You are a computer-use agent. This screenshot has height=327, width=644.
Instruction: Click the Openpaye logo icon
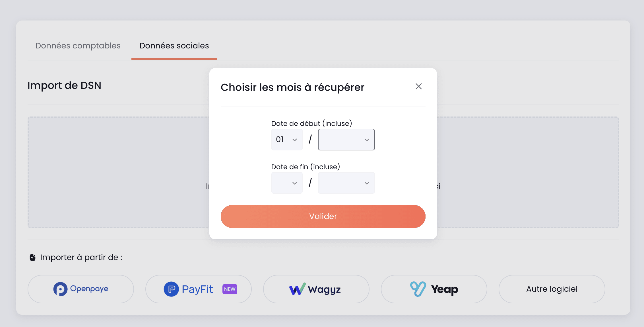pos(61,289)
